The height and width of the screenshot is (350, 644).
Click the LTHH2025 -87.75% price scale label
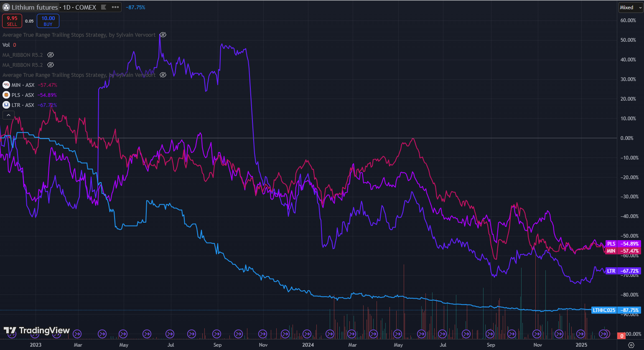tap(616, 310)
